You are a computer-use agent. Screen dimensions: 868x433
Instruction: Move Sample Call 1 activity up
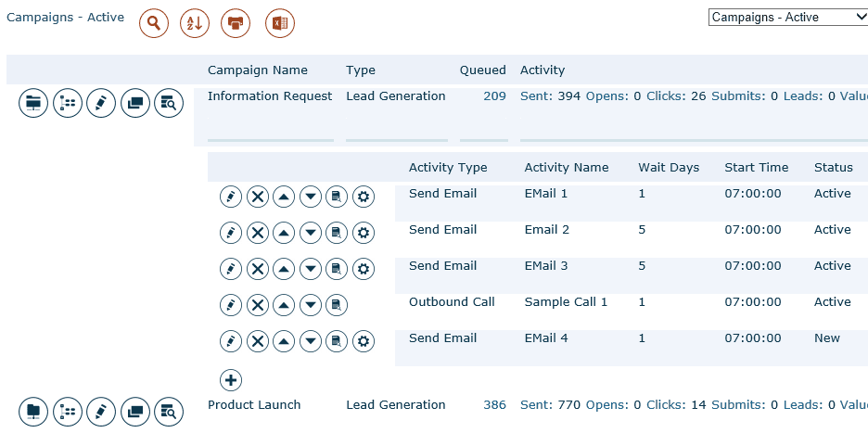click(x=284, y=305)
